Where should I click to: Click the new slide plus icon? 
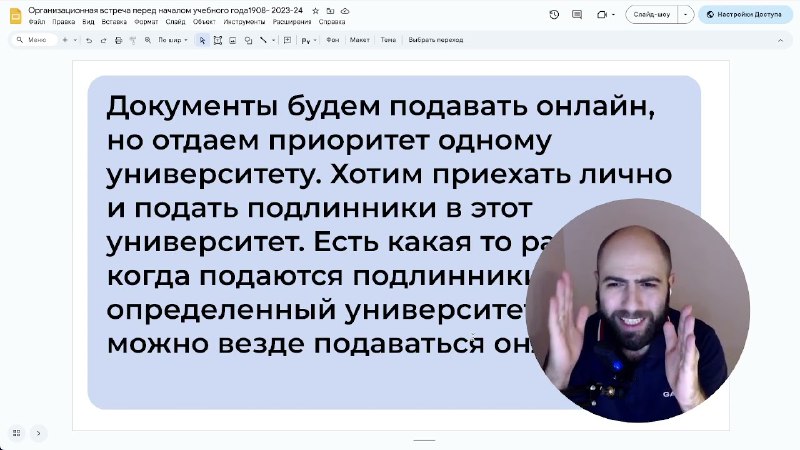[x=65, y=40]
